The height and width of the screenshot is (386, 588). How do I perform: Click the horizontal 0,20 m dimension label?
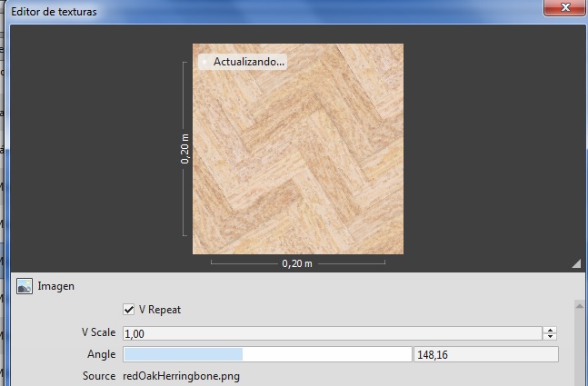point(297,263)
